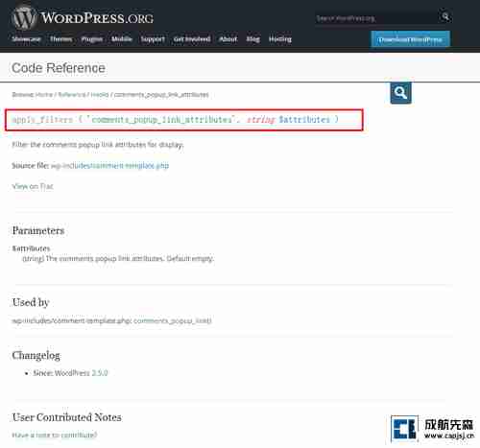Open the Hosting menu item

280,39
